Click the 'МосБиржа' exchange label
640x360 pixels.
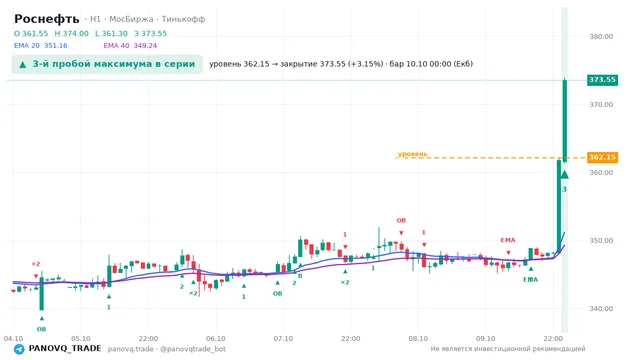131,19
